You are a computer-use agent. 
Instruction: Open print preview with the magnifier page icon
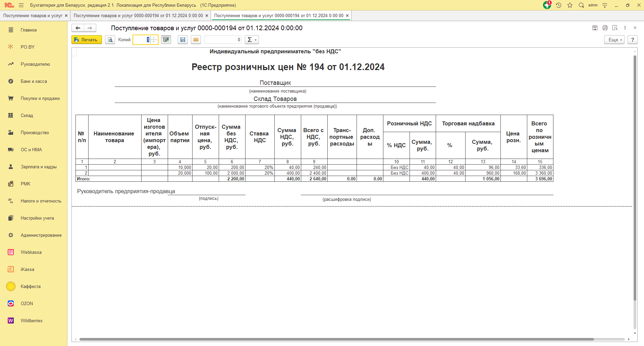(110, 40)
